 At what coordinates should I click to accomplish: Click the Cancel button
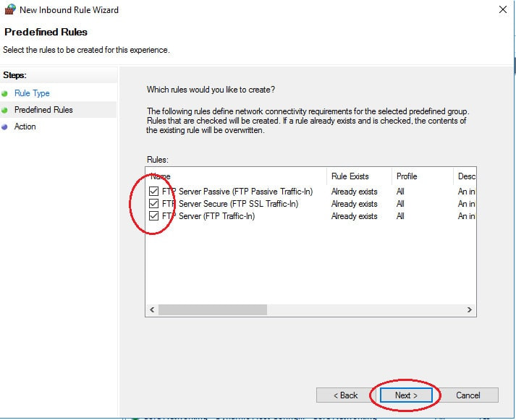tap(468, 395)
